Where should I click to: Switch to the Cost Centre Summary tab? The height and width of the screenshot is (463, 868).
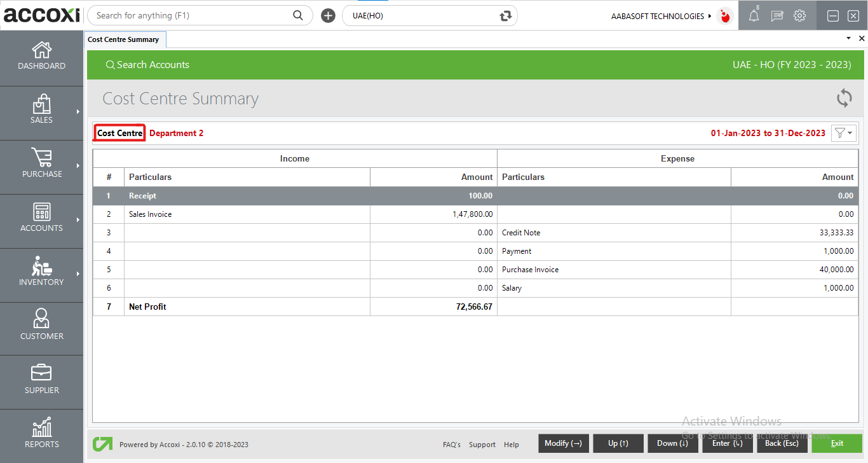coord(125,39)
